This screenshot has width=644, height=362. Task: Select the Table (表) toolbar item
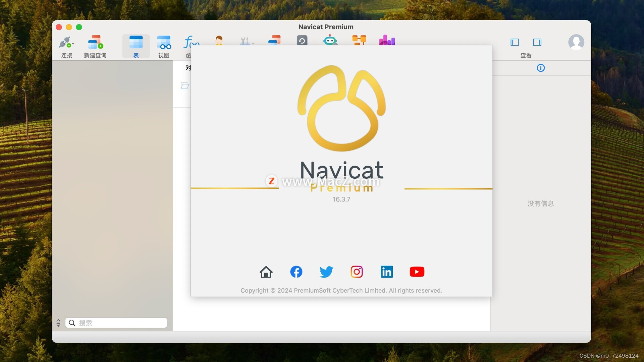click(x=136, y=47)
